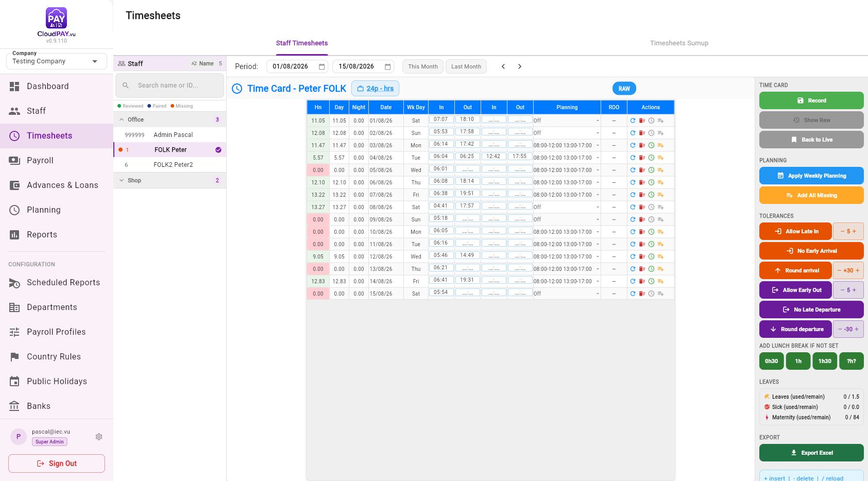
Task: Reload the 06/08/26 row
Action: click(x=633, y=182)
